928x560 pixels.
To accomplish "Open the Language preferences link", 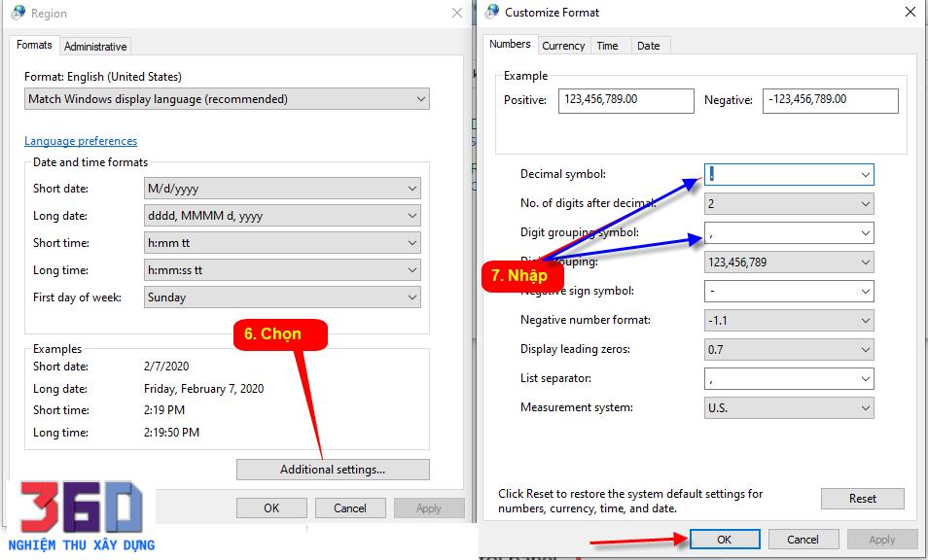I will (x=81, y=141).
